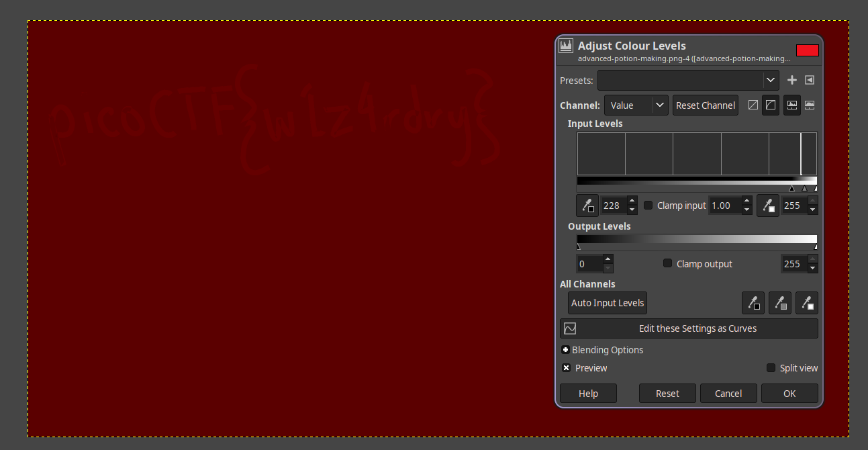Enable the Clamp input checkbox
868x450 pixels.
point(648,206)
